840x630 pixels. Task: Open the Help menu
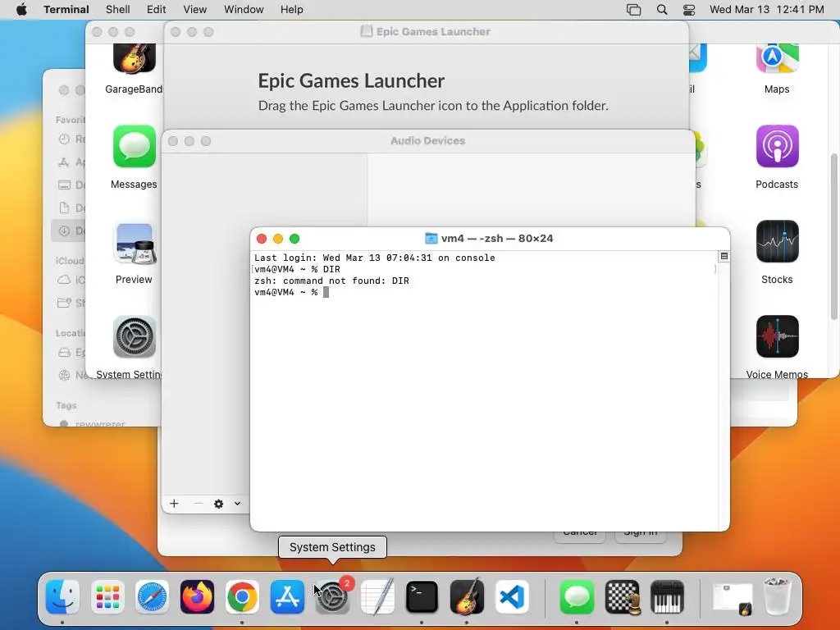tap(291, 10)
